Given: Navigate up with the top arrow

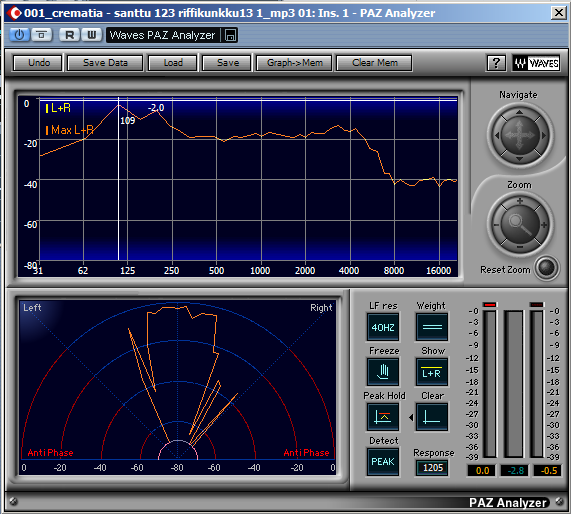Looking at the screenshot, I should pyautogui.click(x=520, y=112).
